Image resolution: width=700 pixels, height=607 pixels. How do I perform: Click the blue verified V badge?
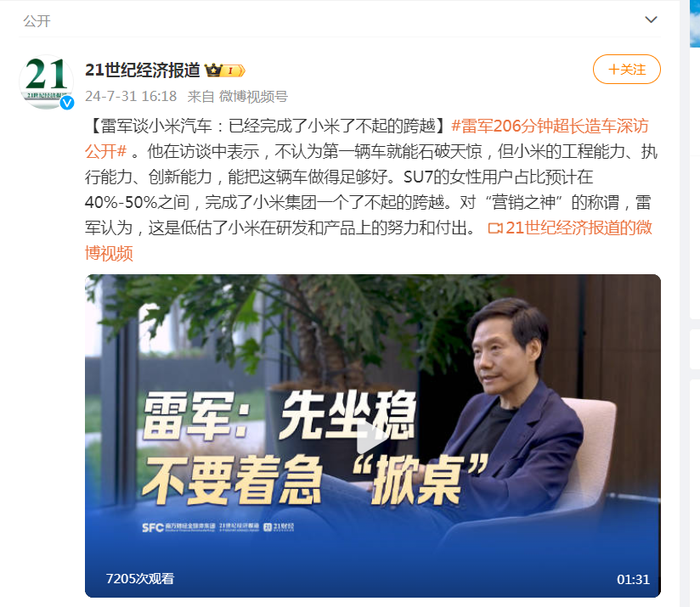(x=67, y=103)
